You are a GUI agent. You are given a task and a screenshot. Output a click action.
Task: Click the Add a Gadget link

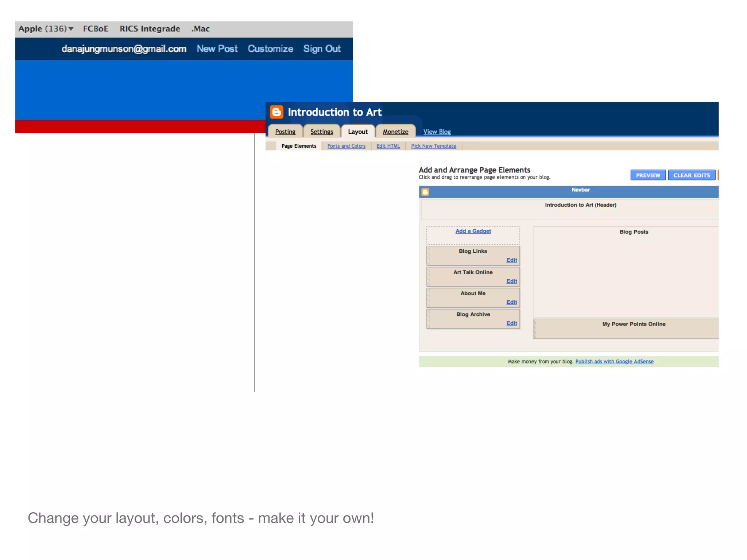coord(473,231)
